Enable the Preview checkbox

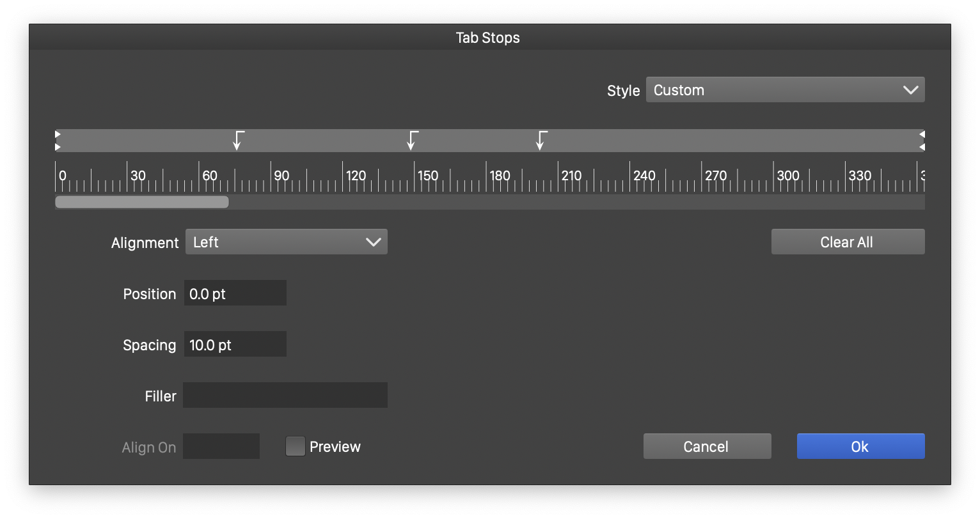[295, 446]
